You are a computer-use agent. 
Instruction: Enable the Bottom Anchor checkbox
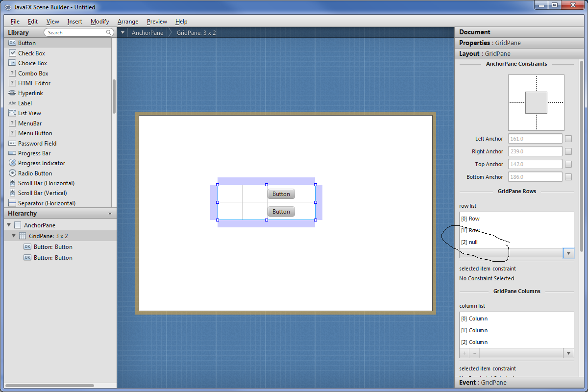pos(568,177)
